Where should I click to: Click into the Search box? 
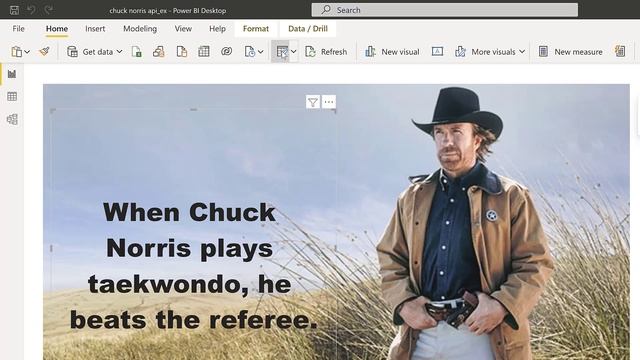coord(444,10)
